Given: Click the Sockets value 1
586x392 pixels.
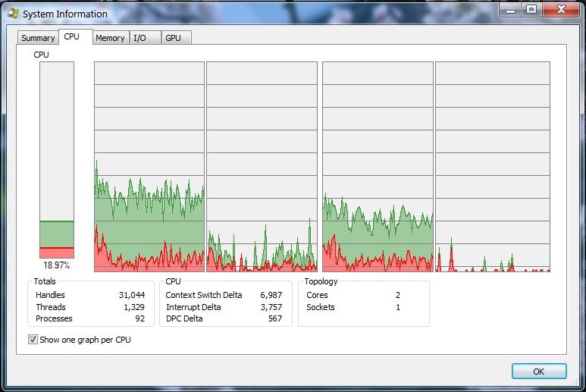Looking at the screenshot, I should click(398, 307).
